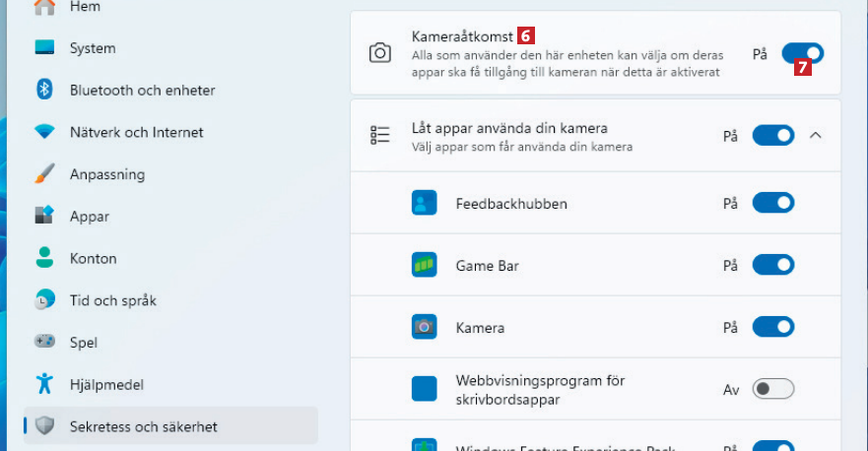Click the Game Bar label
The width and height of the screenshot is (868, 451).
(487, 266)
